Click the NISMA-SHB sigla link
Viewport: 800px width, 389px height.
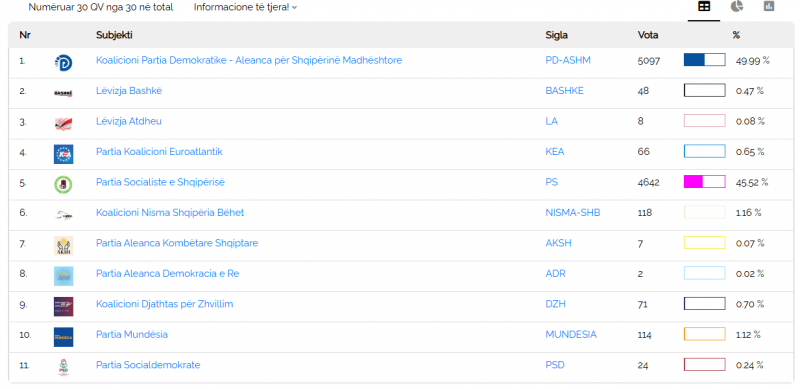573,213
